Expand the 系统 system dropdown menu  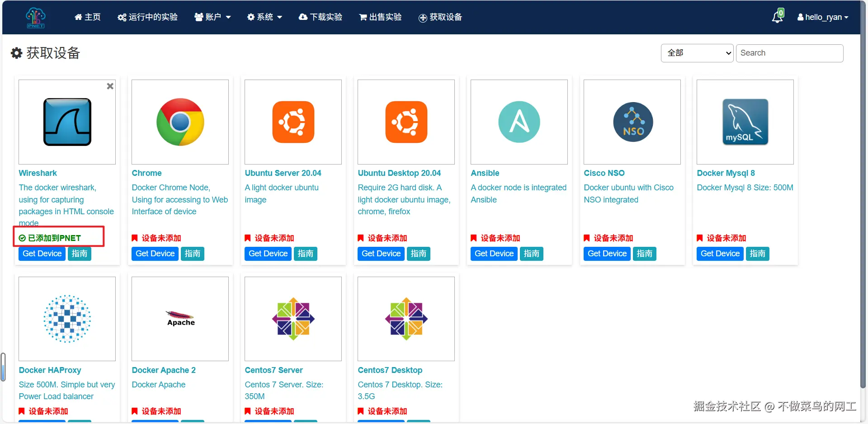tap(265, 17)
